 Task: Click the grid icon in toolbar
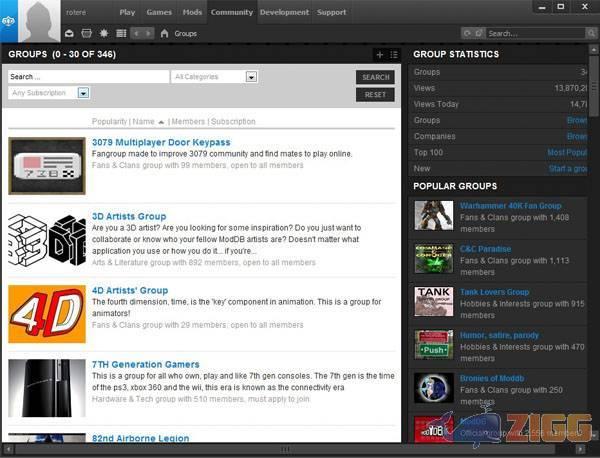click(x=120, y=33)
